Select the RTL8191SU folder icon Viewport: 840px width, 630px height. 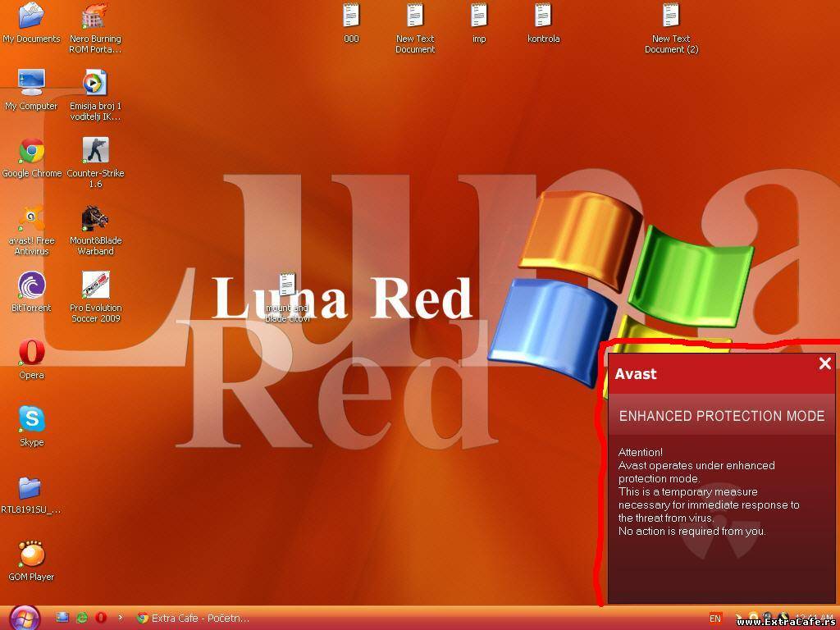click(x=30, y=488)
